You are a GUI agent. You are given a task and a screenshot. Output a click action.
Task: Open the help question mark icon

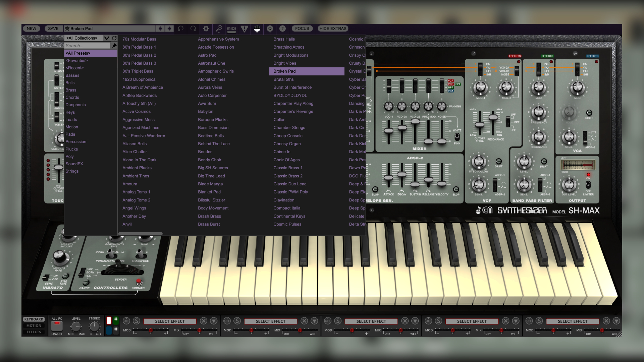[282, 29]
